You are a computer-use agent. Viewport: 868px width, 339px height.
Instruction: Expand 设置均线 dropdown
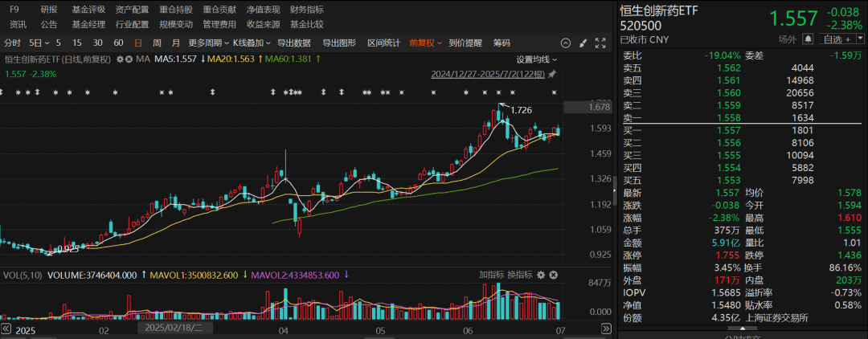(537, 59)
